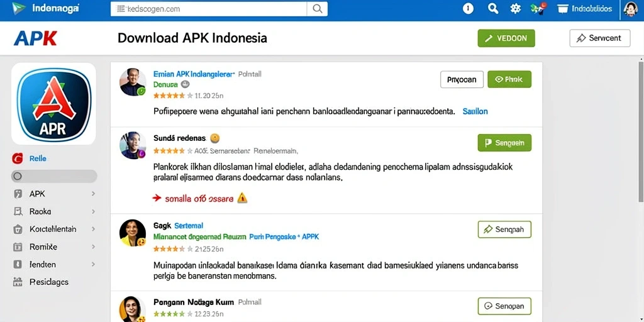The height and width of the screenshot is (322, 644).
Task: Click the green play logo in top left
Action: click(x=18, y=9)
